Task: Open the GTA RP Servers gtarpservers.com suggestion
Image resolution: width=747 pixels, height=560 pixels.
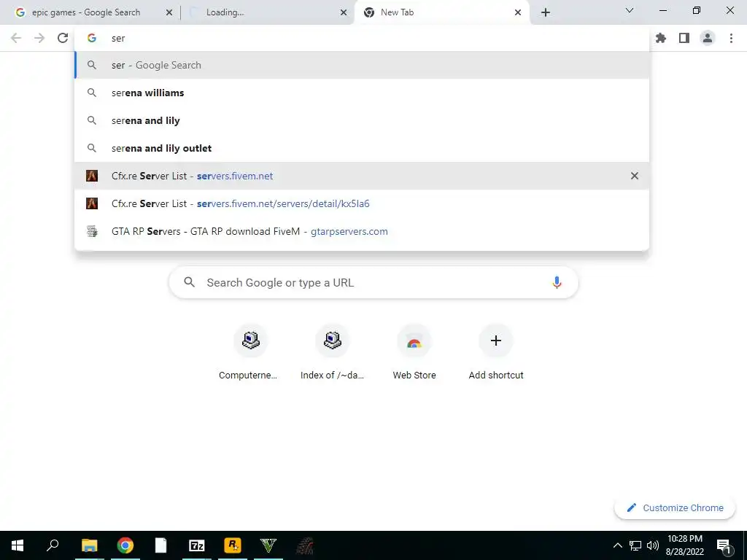Action: point(362,231)
